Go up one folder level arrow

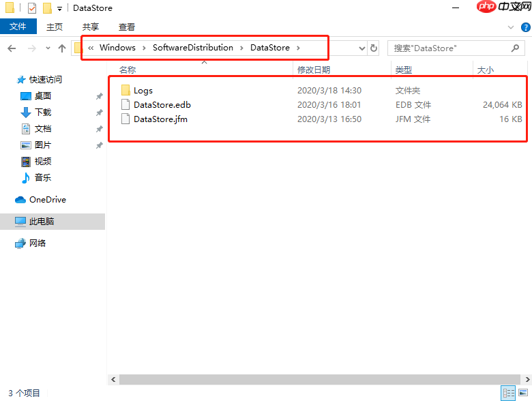click(62, 48)
